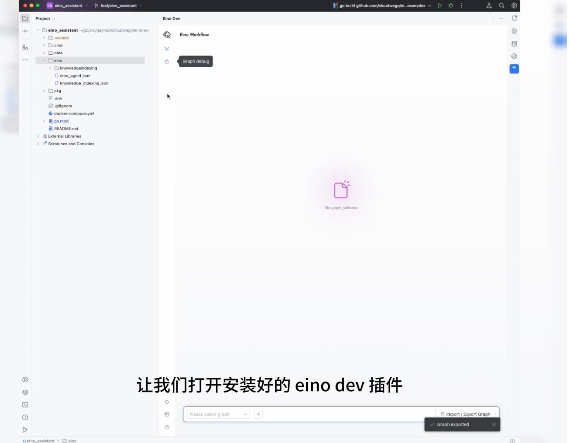The image size is (570, 443).
Task: Expand the go.mod entry
Action: pyautogui.click(x=44, y=121)
